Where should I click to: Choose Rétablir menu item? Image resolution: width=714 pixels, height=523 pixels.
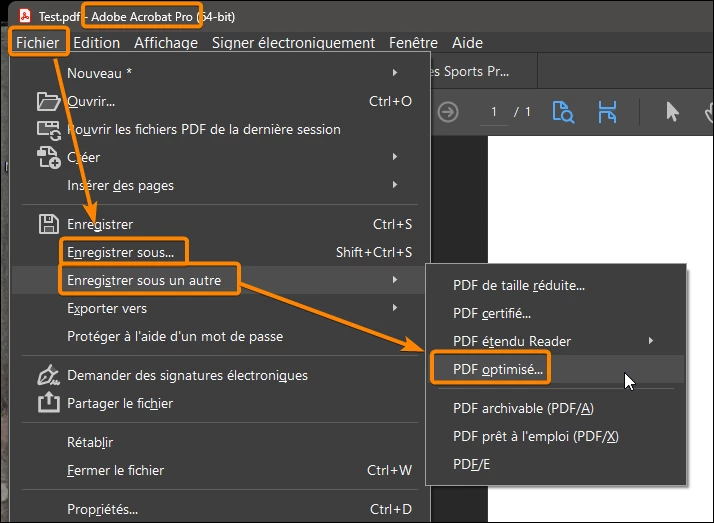click(220, 442)
